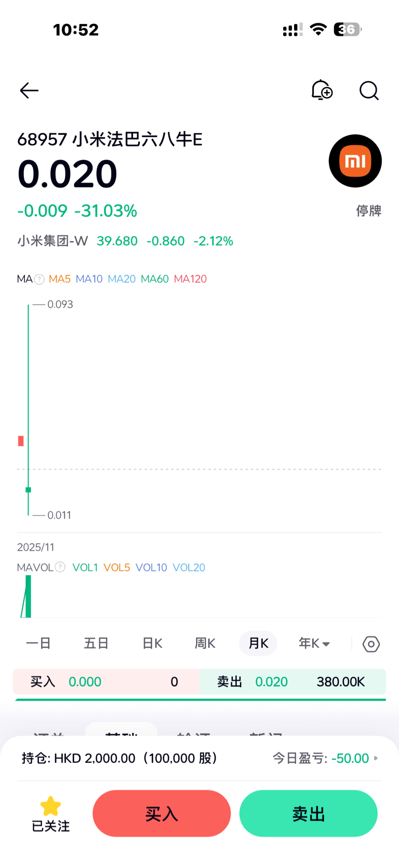Tap the Xiaomi logo icon
This screenshot has width=399, height=868.
(355, 161)
